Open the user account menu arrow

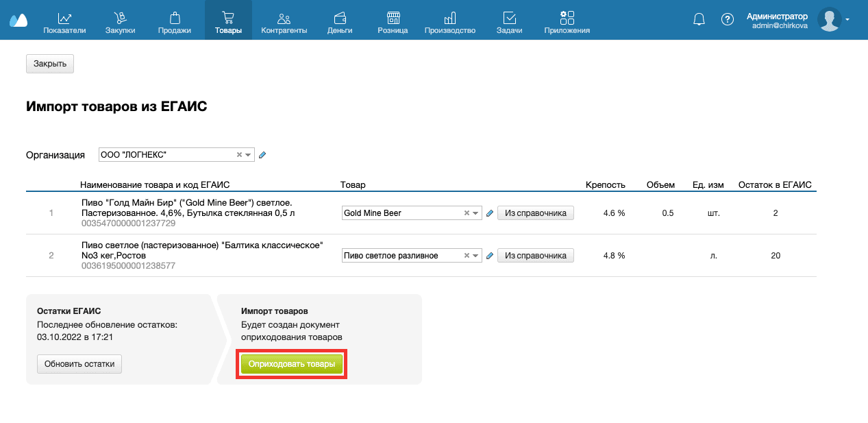[x=847, y=20]
